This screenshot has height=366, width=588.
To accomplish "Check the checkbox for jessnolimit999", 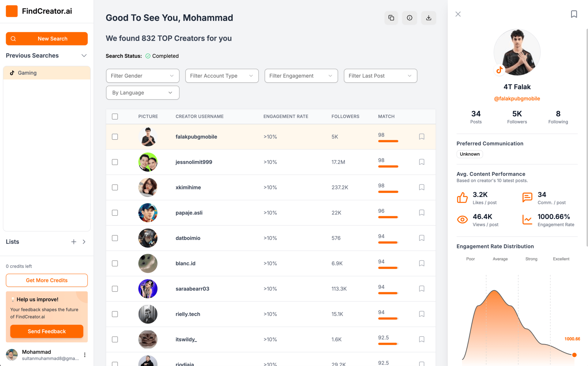I will [x=115, y=162].
